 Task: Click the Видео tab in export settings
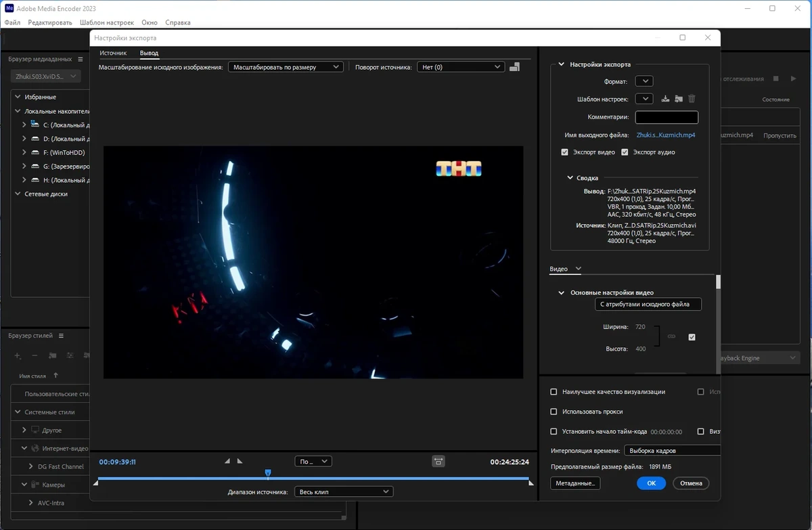click(559, 269)
